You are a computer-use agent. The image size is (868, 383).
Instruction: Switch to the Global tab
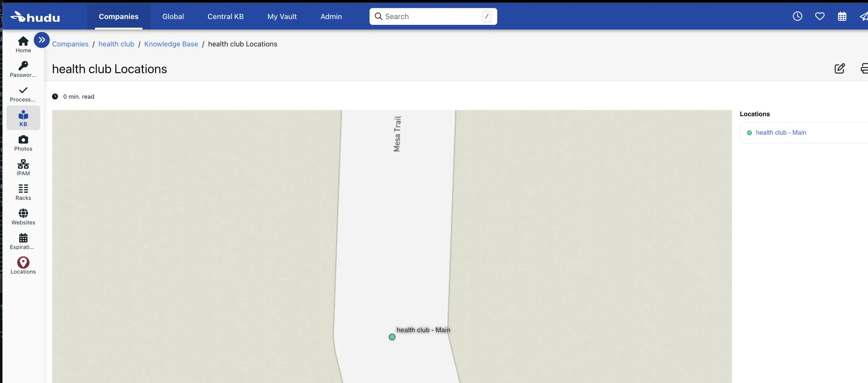click(x=173, y=16)
